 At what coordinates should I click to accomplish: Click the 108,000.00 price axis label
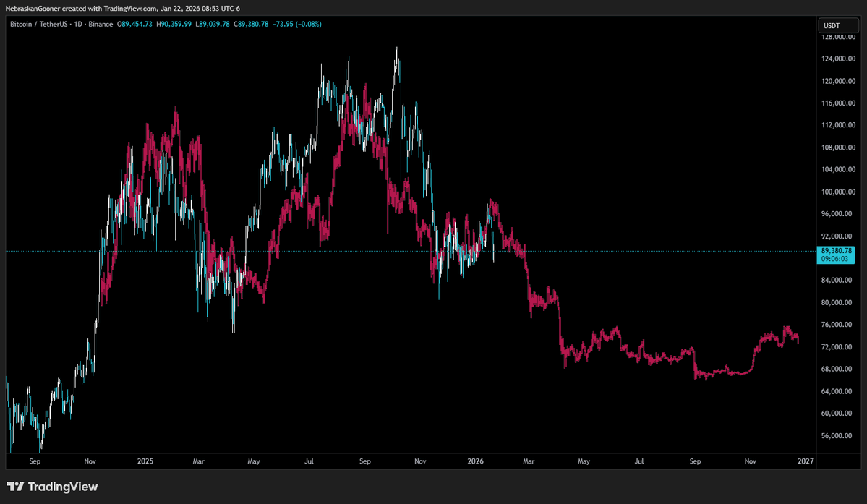click(x=838, y=148)
